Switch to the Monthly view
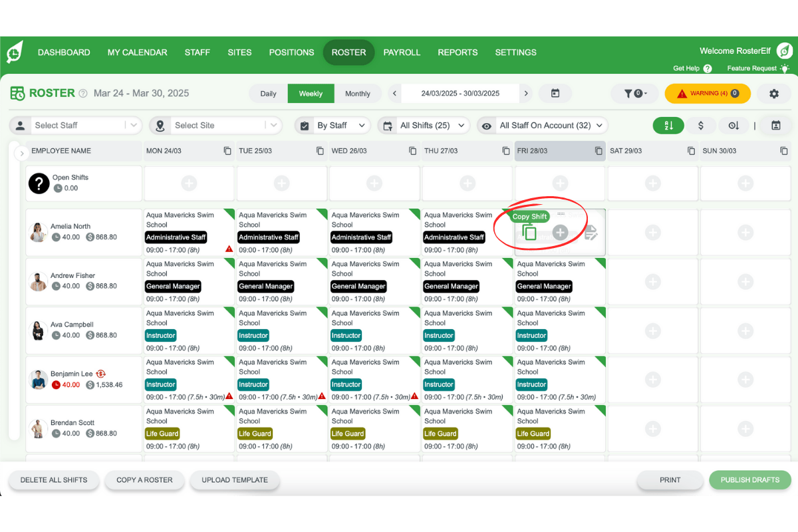This screenshot has width=798, height=532. (358, 94)
